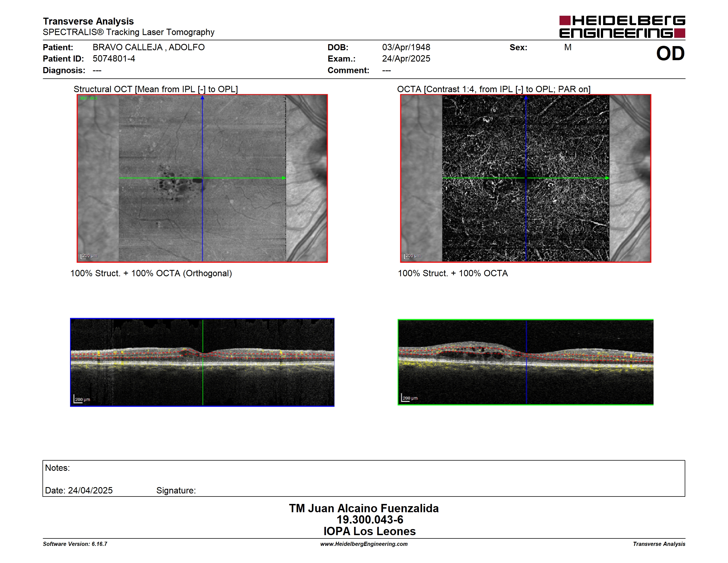Click the blue-framed orthogonal B-scan image
The height and width of the screenshot is (563, 728).
202,362
